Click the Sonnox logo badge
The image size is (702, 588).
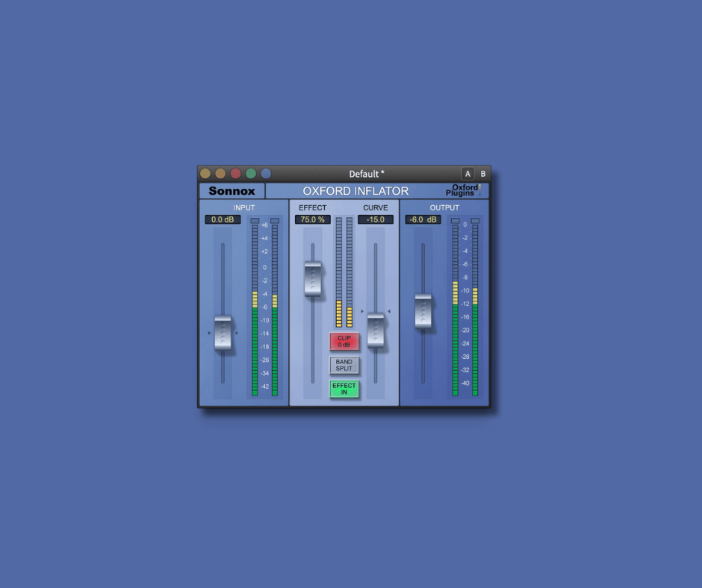click(232, 190)
